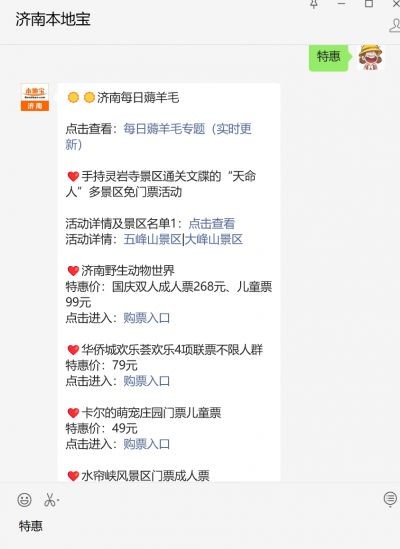Open the 五峰山景区 activity link

[x=152, y=239]
